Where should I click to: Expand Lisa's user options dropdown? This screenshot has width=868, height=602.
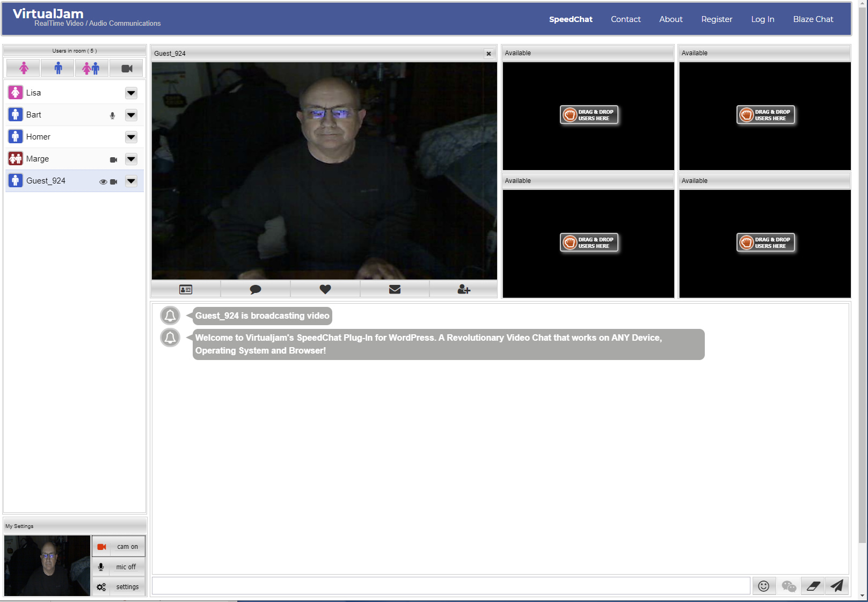(131, 93)
